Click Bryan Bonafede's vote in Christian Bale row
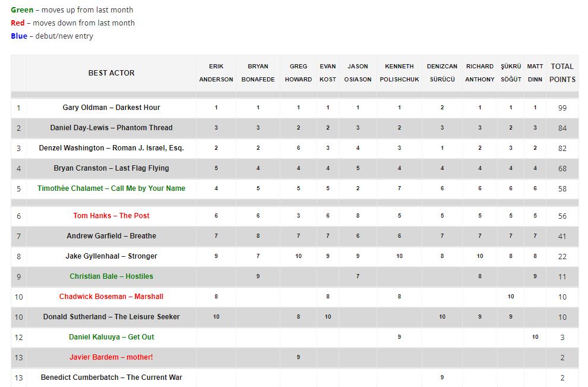The height and width of the screenshot is (387, 588). [258, 276]
